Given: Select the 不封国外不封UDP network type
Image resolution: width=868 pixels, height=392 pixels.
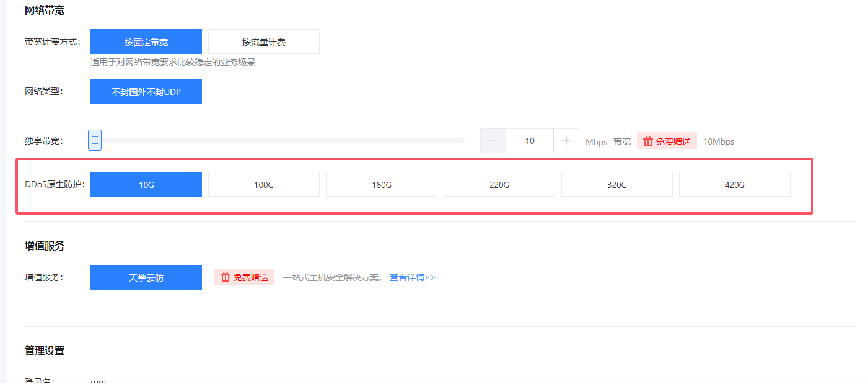Looking at the screenshot, I should [146, 91].
